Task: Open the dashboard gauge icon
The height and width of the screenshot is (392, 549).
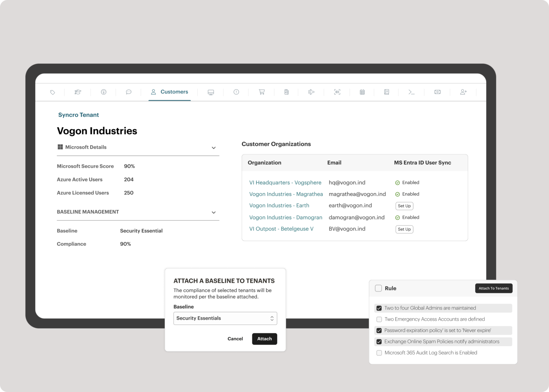Action: click(x=103, y=92)
